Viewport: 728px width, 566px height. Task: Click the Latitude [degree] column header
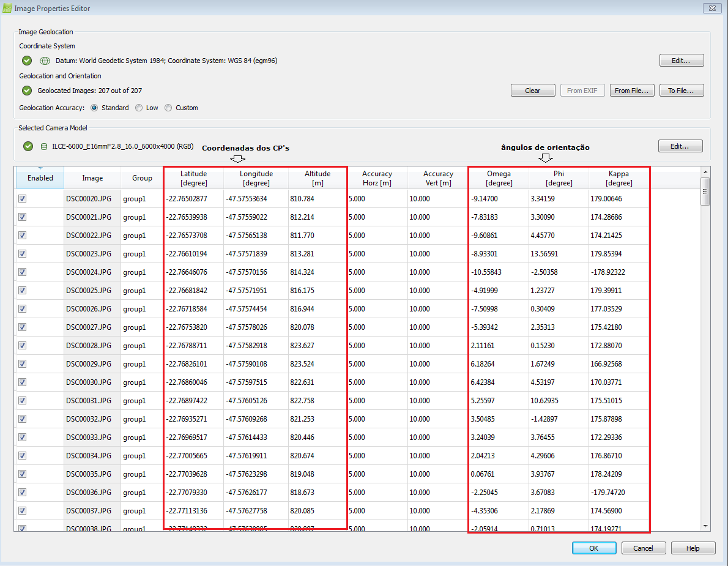(x=193, y=178)
